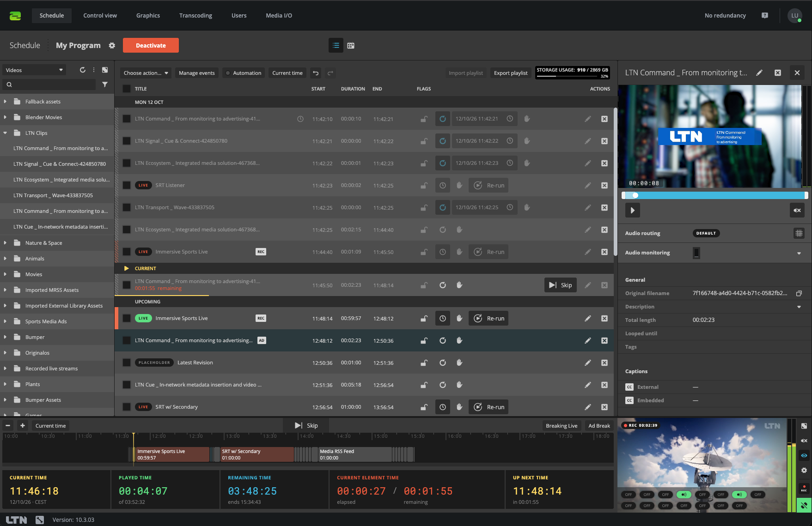This screenshot has height=526, width=812.
Task: Check Latest Revision placeholder row
Action: click(x=126, y=363)
